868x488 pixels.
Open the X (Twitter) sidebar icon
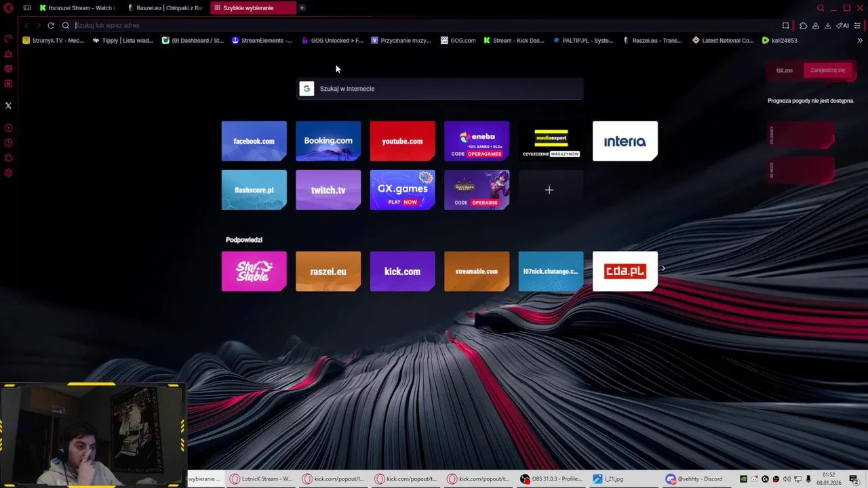8,106
